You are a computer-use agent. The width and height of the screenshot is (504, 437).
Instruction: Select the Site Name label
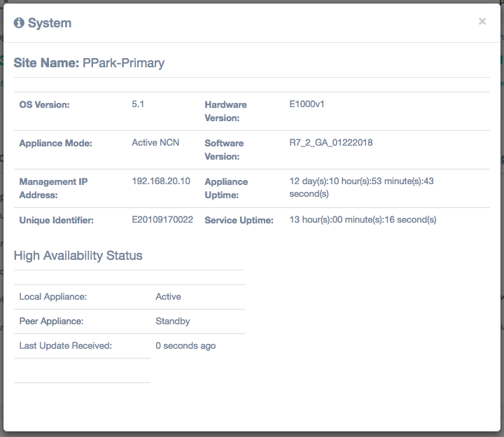[x=46, y=63]
